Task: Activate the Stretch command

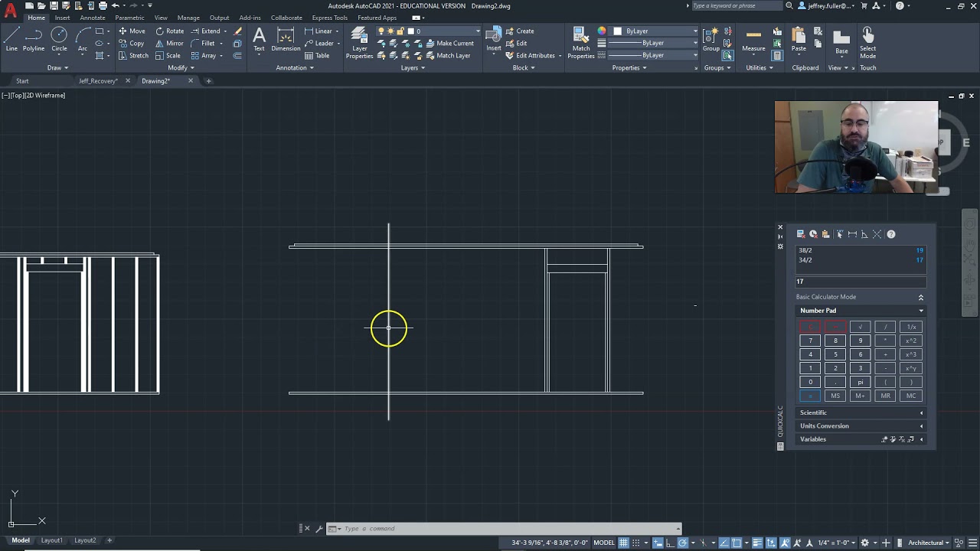Action: [x=133, y=56]
